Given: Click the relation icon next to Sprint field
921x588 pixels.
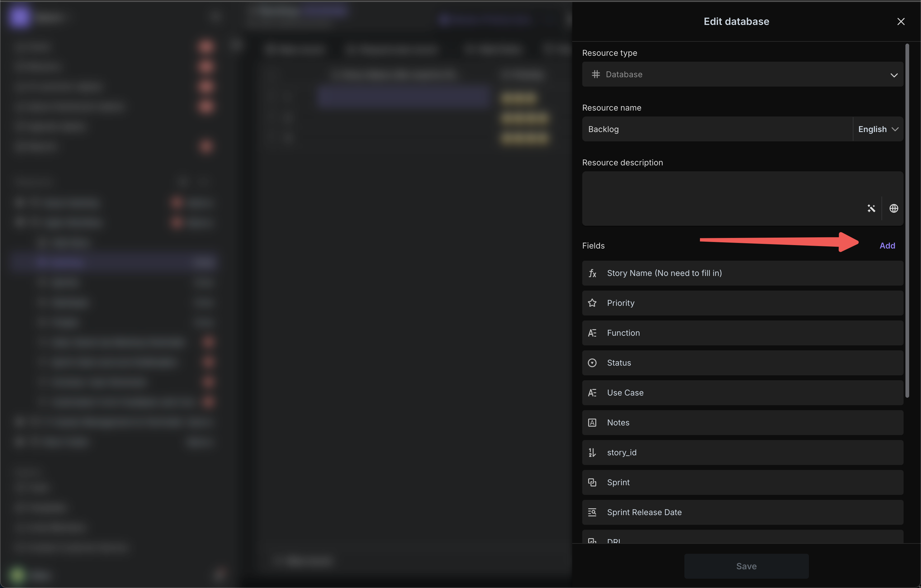Looking at the screenshot, I should [x=592, y=482].
